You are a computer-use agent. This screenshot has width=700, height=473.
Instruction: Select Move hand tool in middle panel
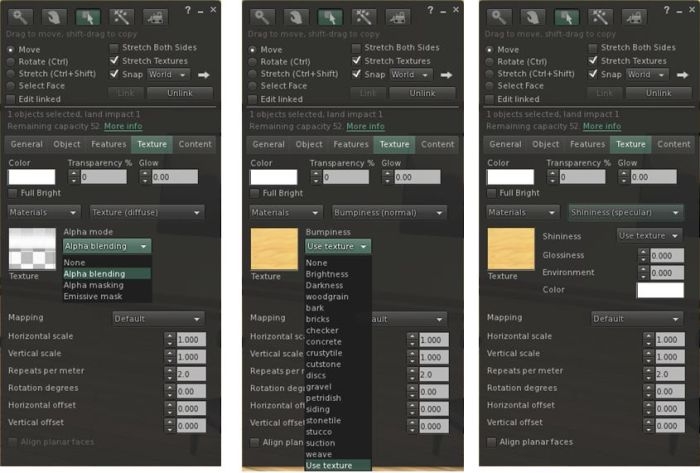tap(296, 17)
